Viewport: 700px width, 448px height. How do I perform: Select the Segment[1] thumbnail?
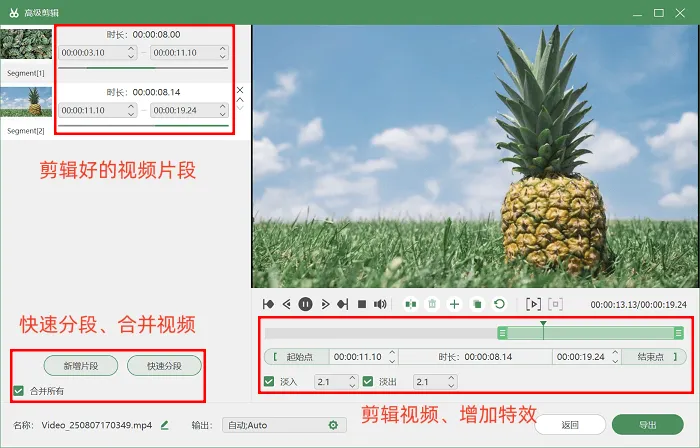[26, 44]
